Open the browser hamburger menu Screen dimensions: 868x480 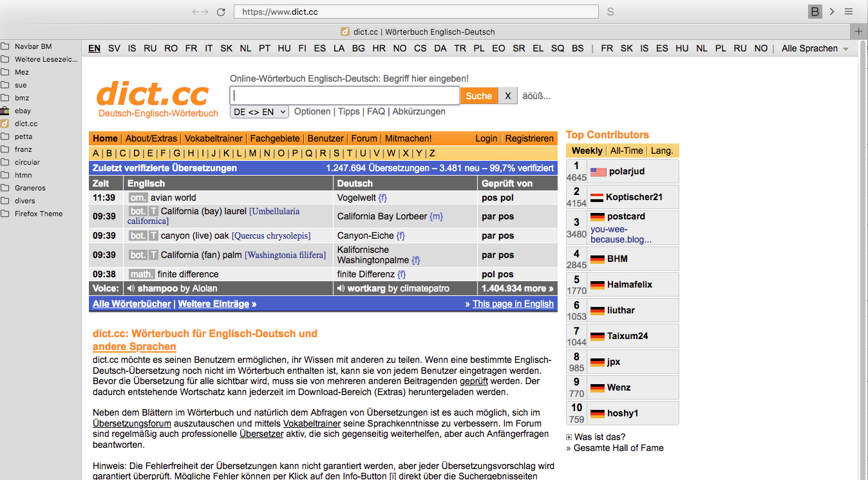(849, 12)
